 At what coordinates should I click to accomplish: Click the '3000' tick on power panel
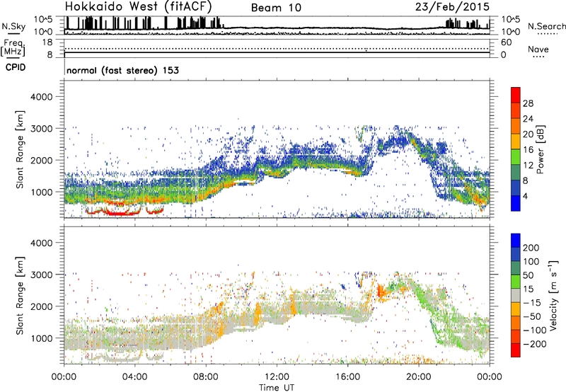pyautogui.click(x=42, y=129)
